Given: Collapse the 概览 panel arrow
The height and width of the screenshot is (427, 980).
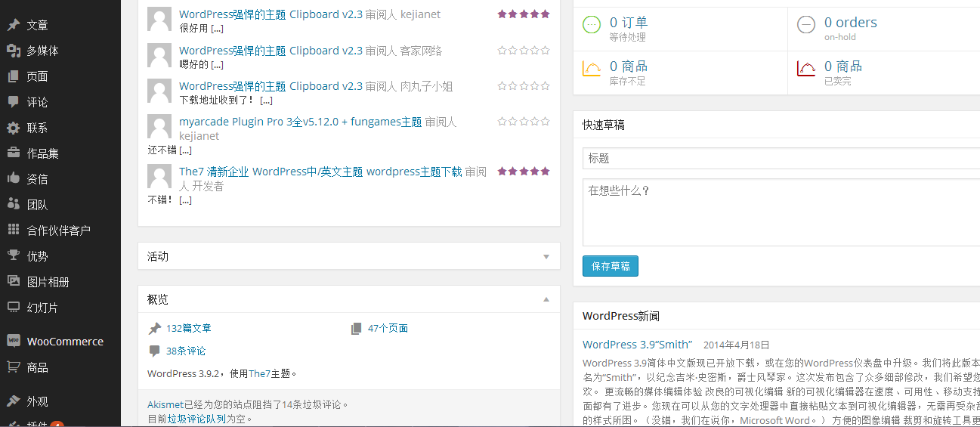Looking at the screenshot, I should coord(546,299).
